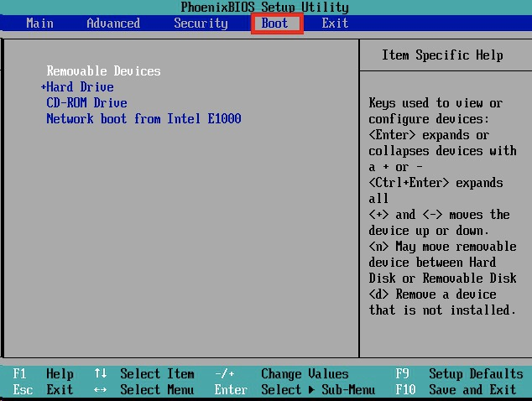Click the '<Ctrl+Enter> expands' help line

[x=436, y=183]
